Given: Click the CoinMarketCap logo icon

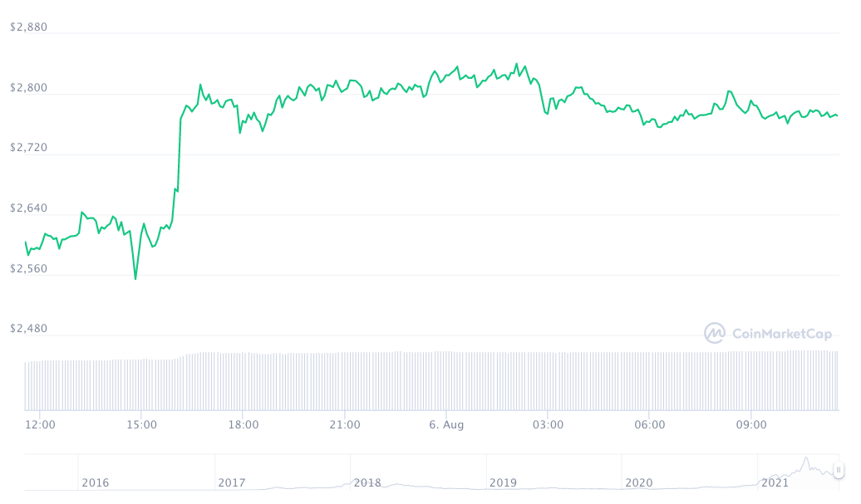Looking at the screenshot, I should coord(715,334).
